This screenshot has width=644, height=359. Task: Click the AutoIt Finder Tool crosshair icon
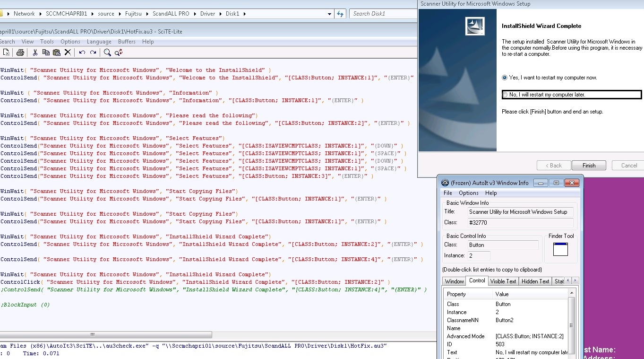point(560,249)
